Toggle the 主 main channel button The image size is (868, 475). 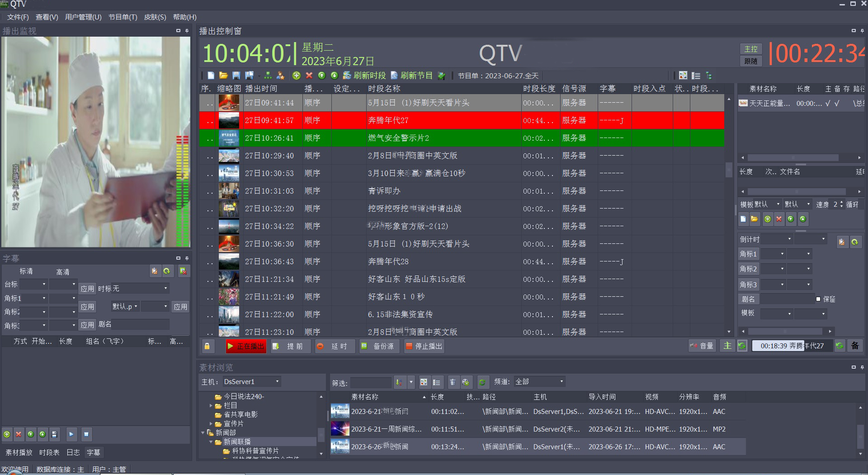click(727, 346)
